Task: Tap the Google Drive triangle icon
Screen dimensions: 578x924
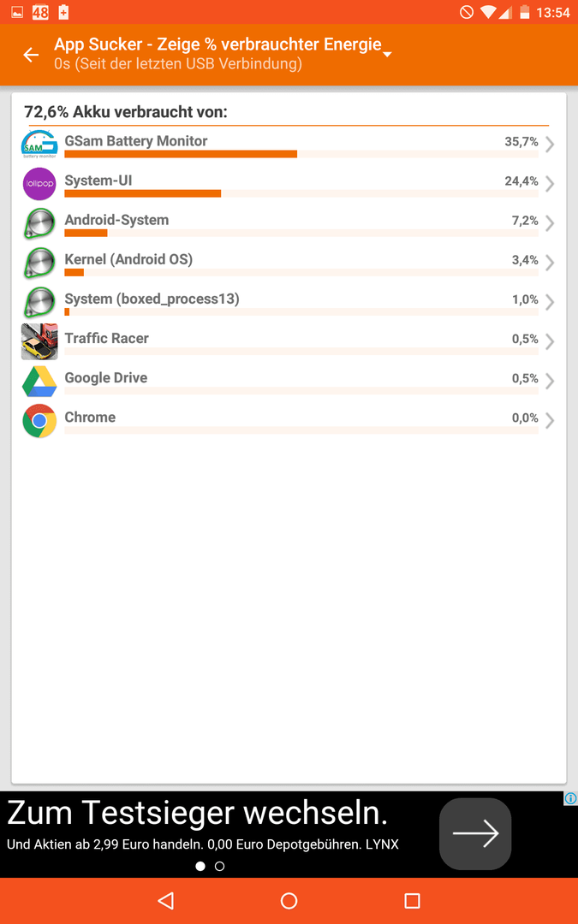Action: 39,381
